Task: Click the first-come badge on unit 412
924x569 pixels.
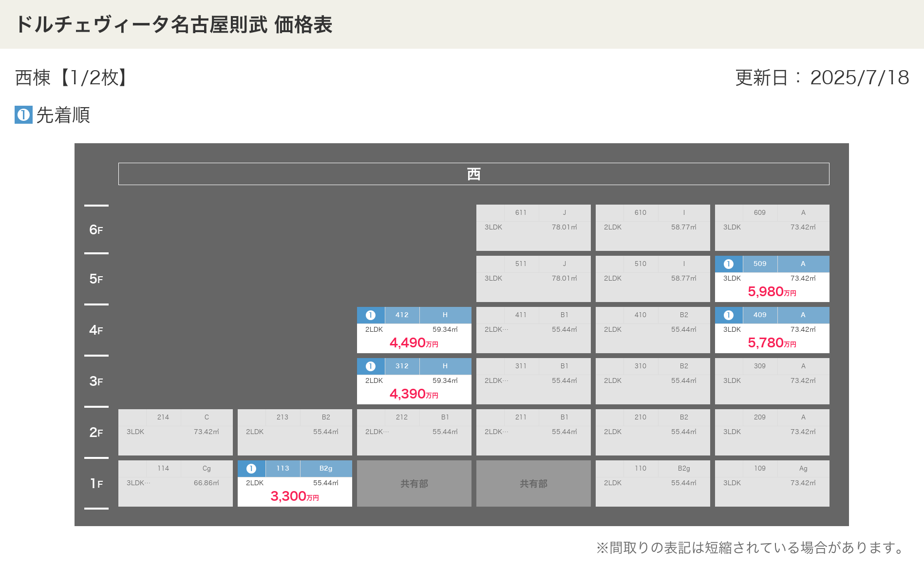Action: [x=370, y=315]
